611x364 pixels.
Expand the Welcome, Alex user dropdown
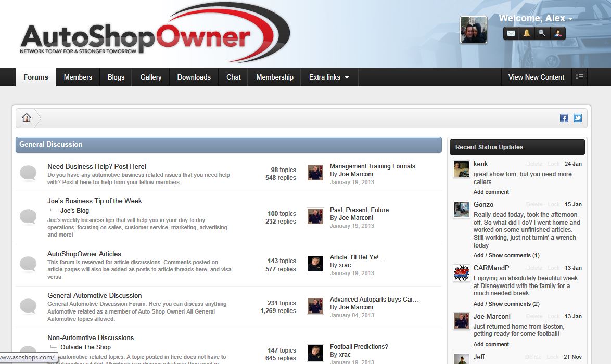coord(536,18)
